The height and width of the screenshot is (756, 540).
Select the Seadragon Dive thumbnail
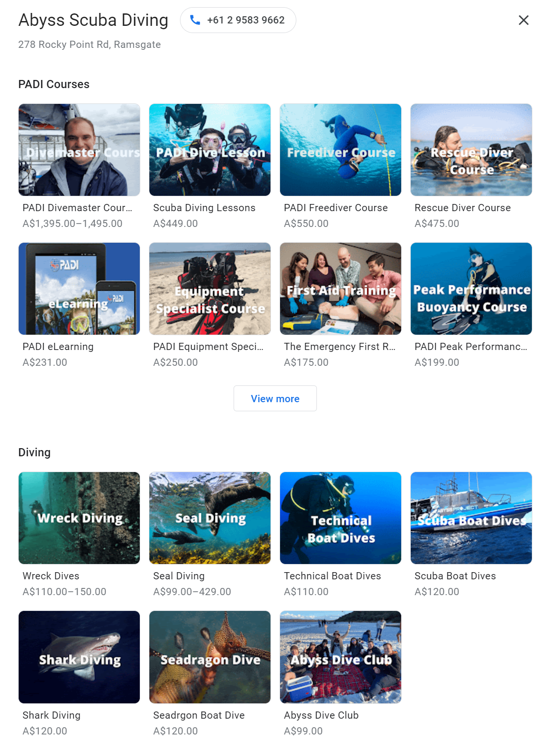click(210, 657)
